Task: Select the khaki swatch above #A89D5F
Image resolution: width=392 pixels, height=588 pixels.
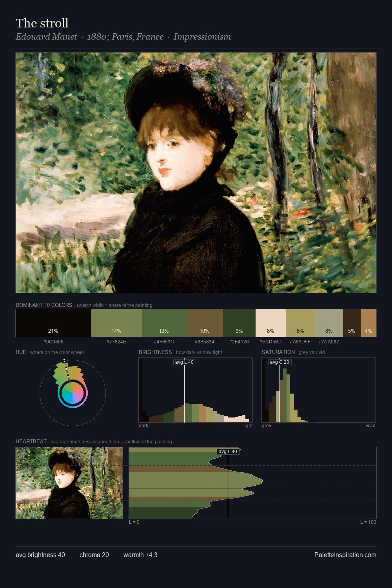Action: (x=300, y=323)
